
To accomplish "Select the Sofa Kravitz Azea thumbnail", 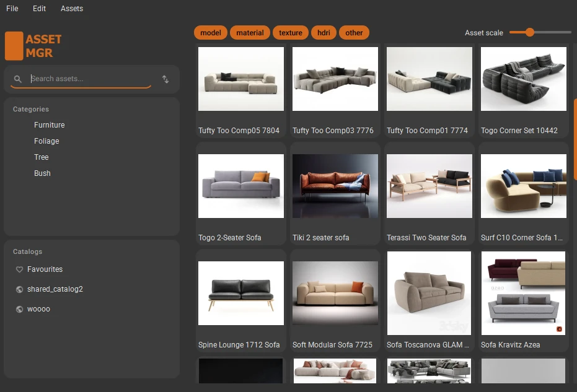I will click(523, 293).
